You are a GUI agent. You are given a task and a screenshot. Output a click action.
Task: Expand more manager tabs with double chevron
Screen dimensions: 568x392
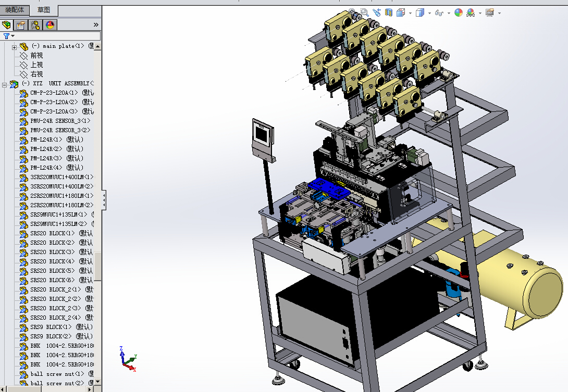coord(96,24)
